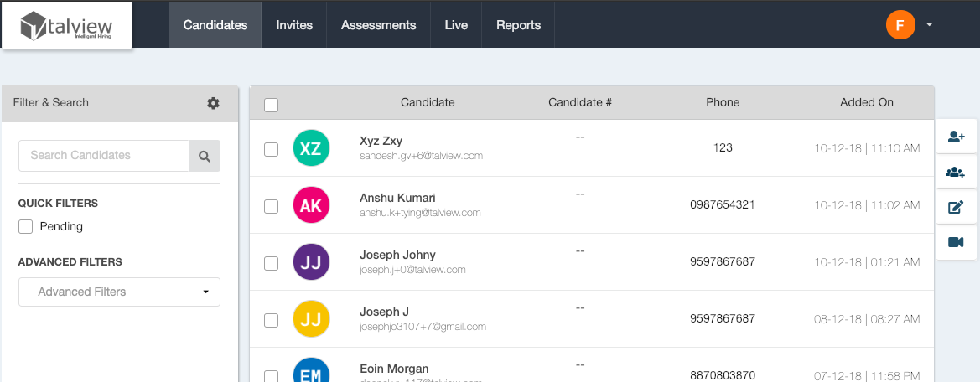This screenshot has width=980, height=382.
Task: Click email sandesh.gv+6@talview.com
Action: [x=421, y=156]
